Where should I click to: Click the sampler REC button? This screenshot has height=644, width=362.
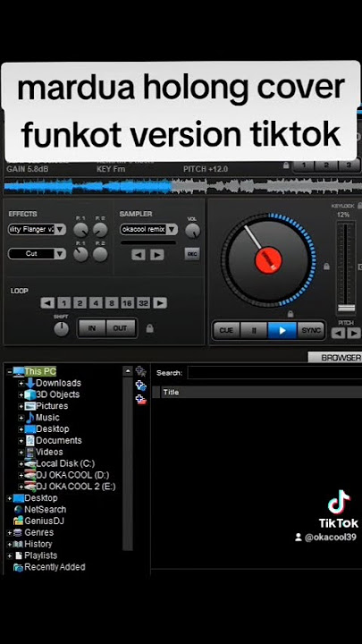tap(191, 254)
